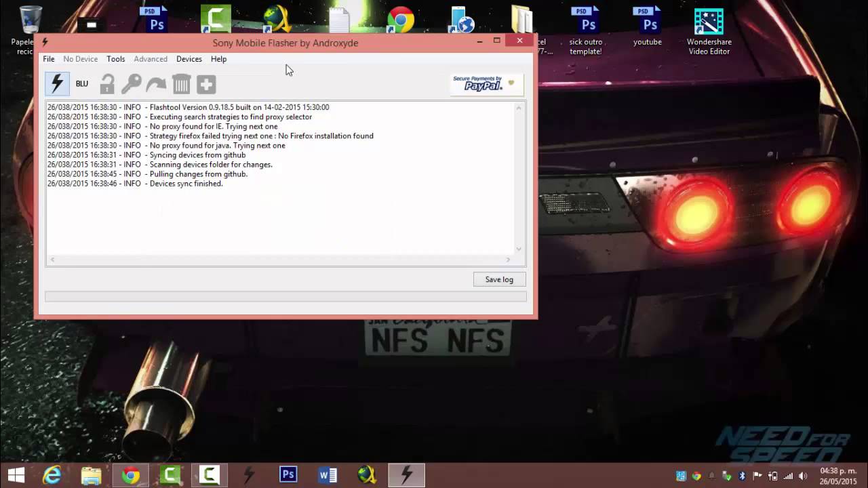Click the lightning bolt Flash device icon
The width and height of the screenshot is (868, 488).
pyautogui.click(x=57, y=84)
